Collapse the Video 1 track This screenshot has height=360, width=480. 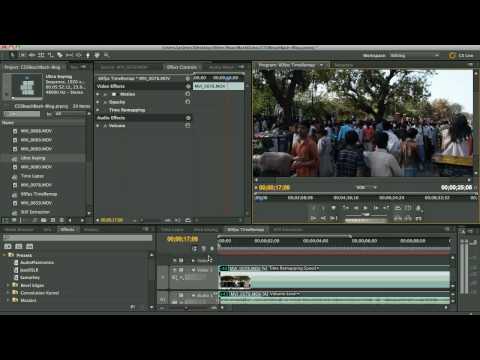point(193,270)
